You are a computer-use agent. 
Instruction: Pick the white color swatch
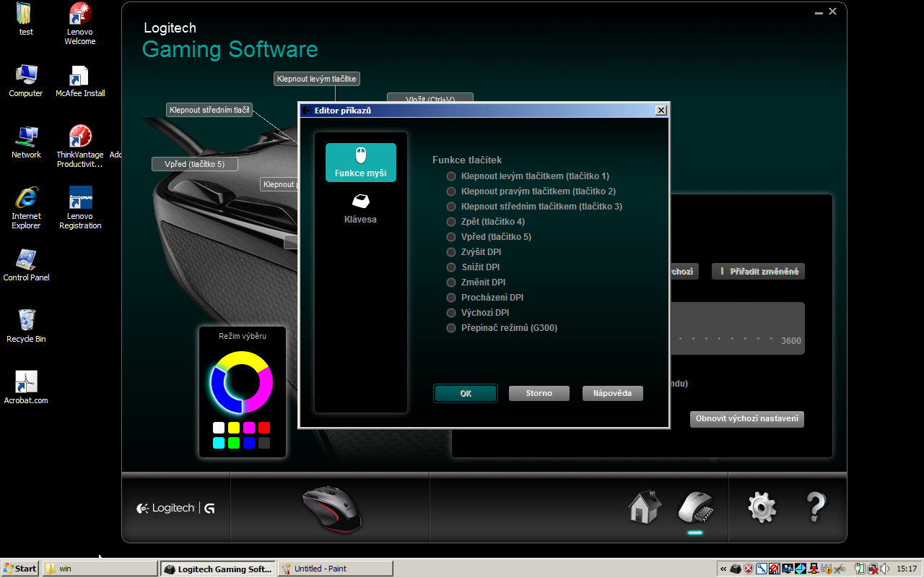point(219,428)
